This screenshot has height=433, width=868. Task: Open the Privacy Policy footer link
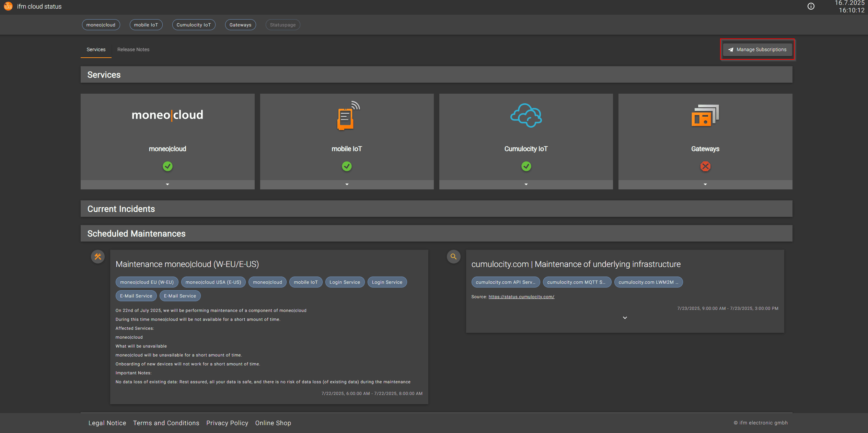[227, 423]
